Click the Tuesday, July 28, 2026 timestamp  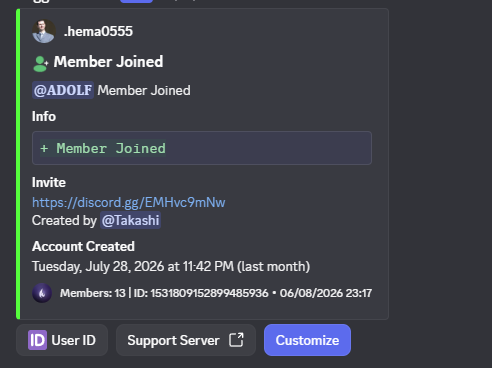(x=171, y=266)
